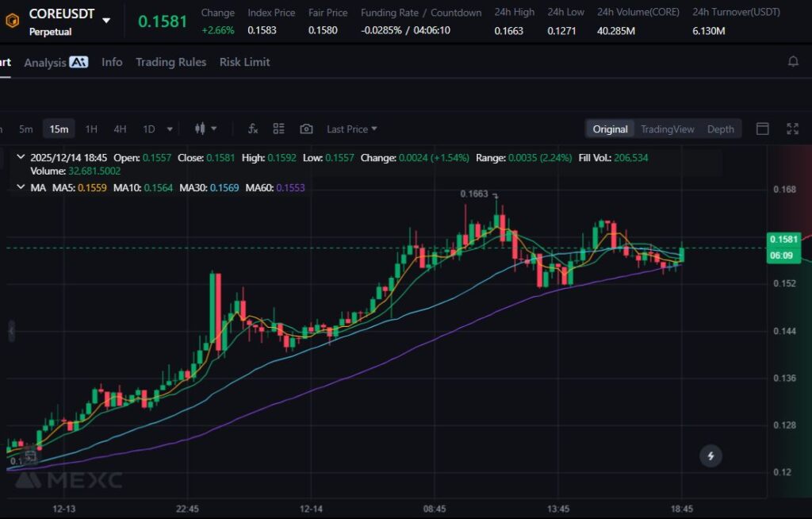The height and width of the screenshot is (519, 812).
Task: Switch chart to Original view
Action: [x=610, y=129]
